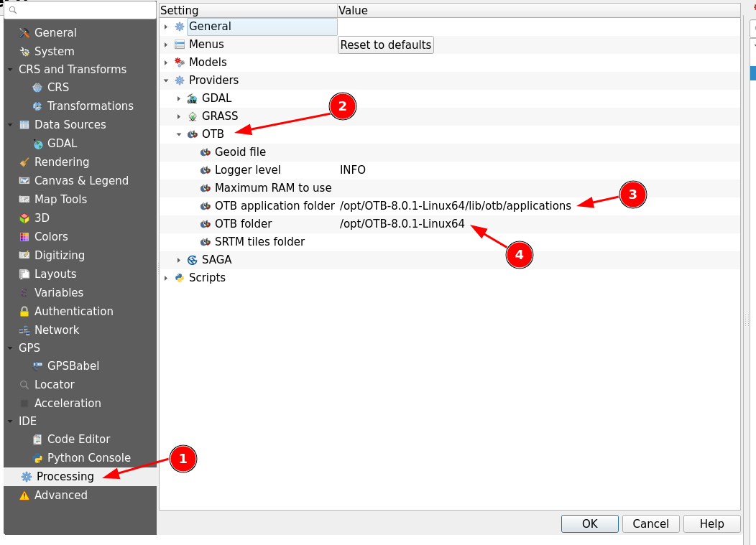Click the Locator magnifier icon

[24, 385]
